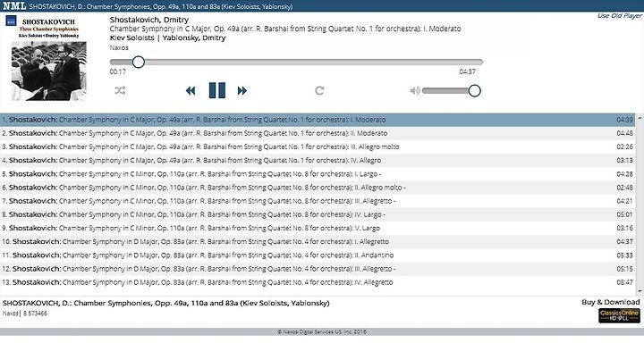Screen dimensions: 644x343
Task: Open the ClassicsOnline HD LL badge
Action: click(619, 315)
